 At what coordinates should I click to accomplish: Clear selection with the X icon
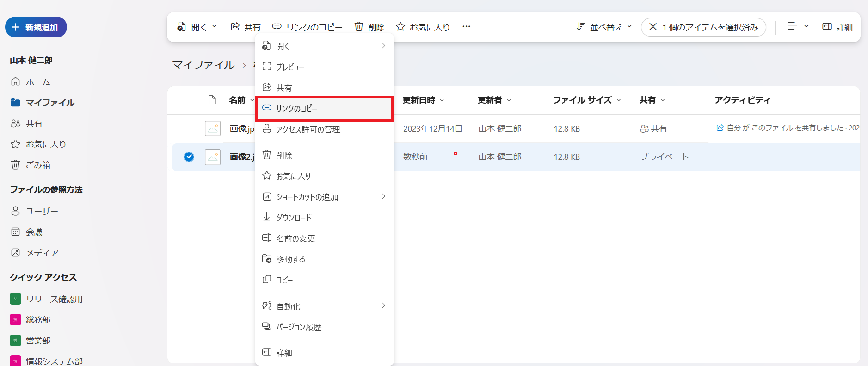click(x=653, y=27)
